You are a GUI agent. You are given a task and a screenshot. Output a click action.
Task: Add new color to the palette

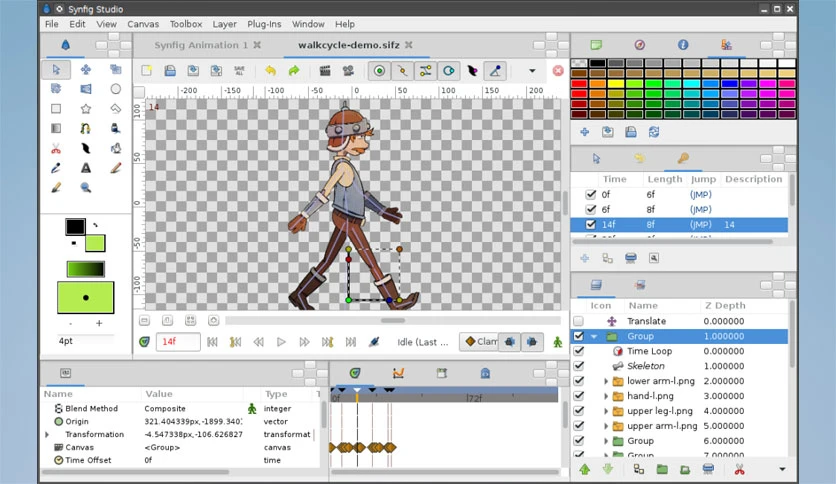[x=585, y=132]
